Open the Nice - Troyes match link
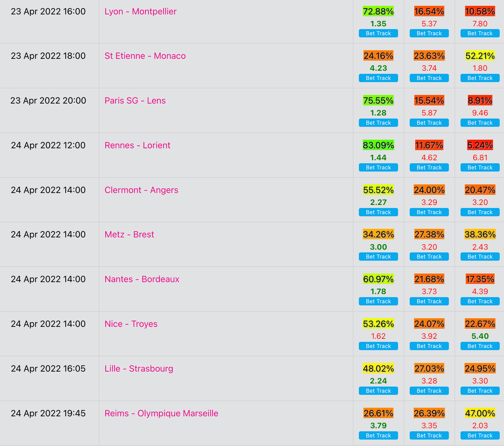Viewport: 504px width, 446px height. click(131, 324)
